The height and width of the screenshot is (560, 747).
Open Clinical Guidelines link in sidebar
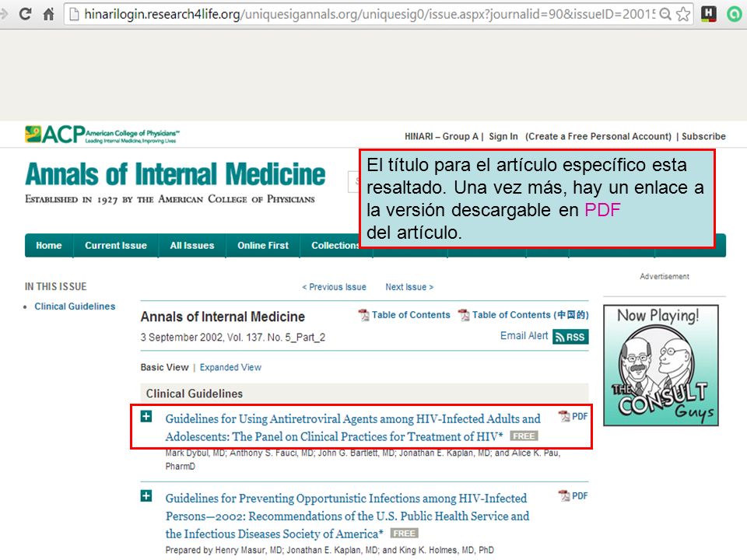pyautogui.click(x=75, y=306)
